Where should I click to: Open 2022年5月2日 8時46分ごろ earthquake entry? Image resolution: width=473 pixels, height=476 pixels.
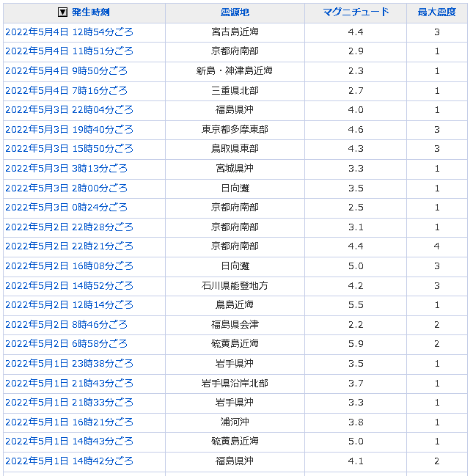click(66, 324)
